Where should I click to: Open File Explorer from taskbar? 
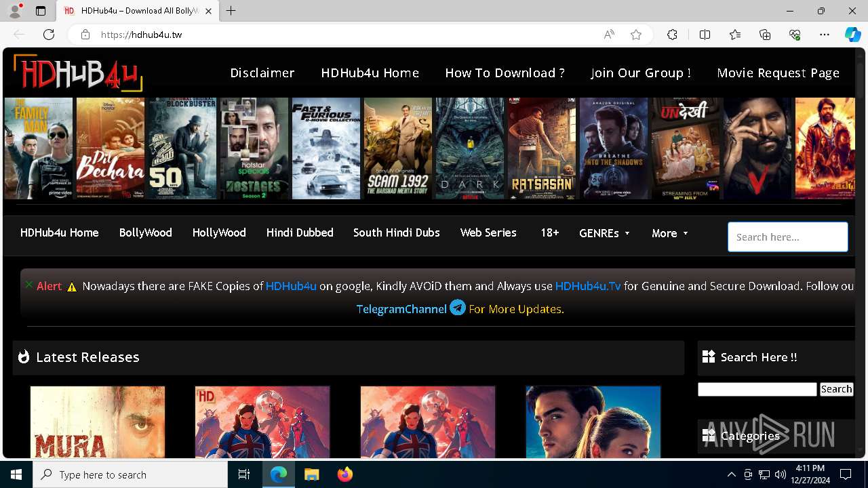(x=311, y=474)
